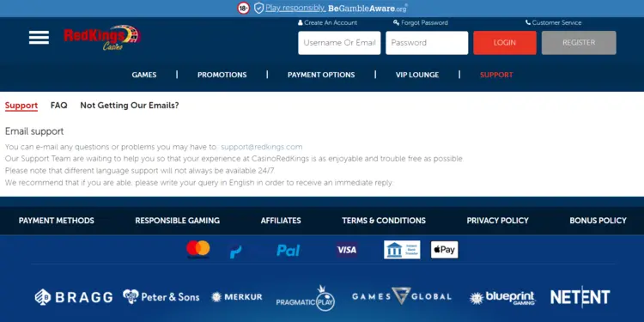Open Terms & Conditions footer link

(384, 221)
